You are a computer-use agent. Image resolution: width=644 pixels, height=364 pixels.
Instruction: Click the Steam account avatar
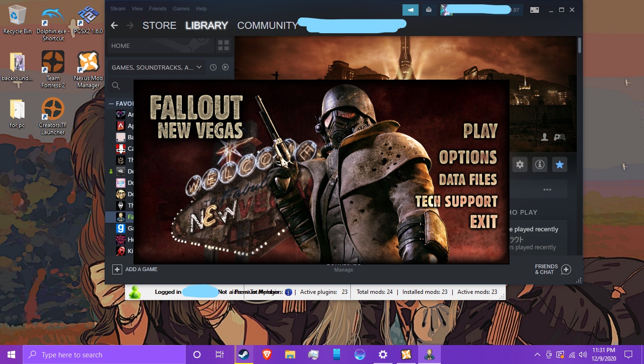click(x=446, y=10)
